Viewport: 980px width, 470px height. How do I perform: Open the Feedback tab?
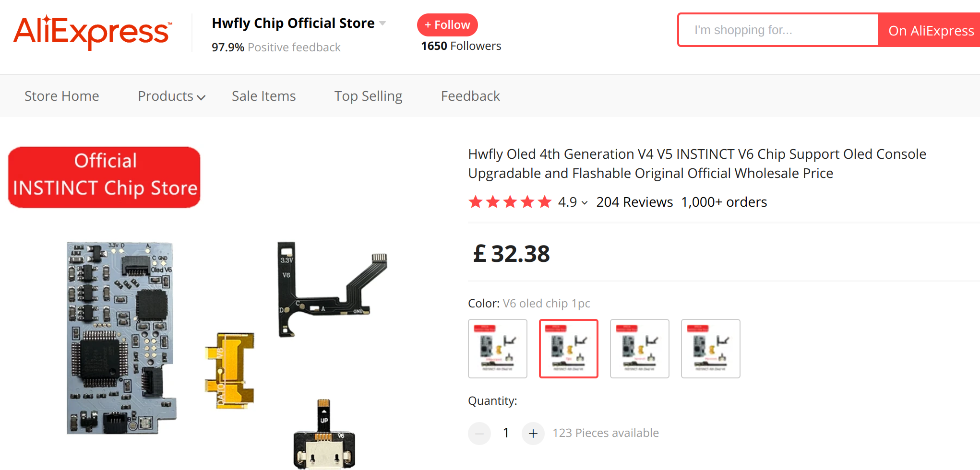(470, 96)
